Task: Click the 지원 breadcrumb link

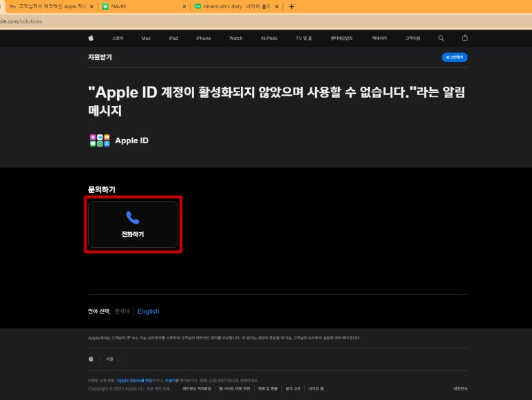Action: (x=109, y=359)
